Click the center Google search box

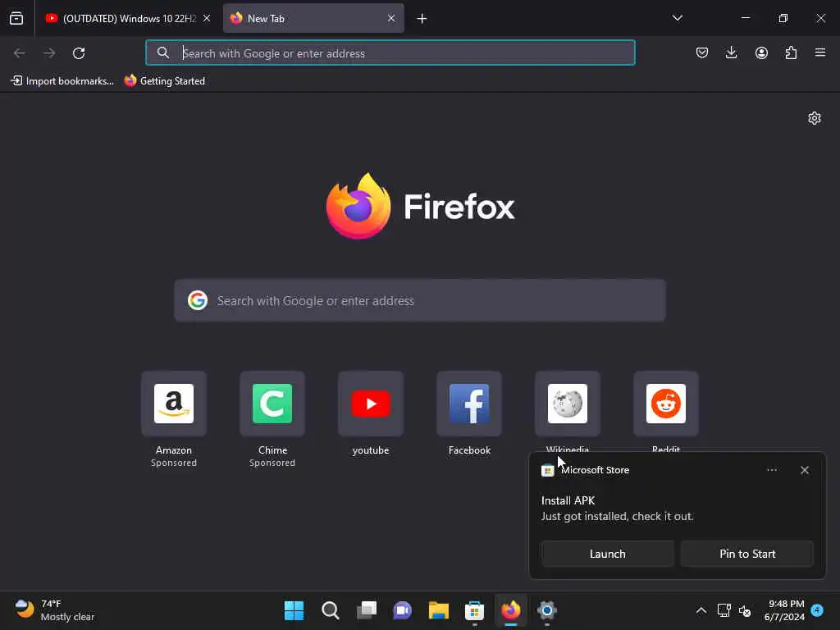click(420, 300)
